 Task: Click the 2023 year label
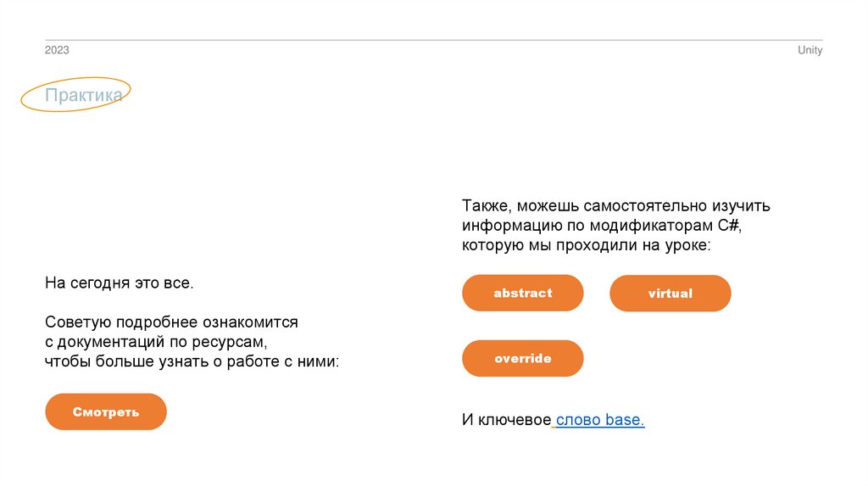point(57,50)
